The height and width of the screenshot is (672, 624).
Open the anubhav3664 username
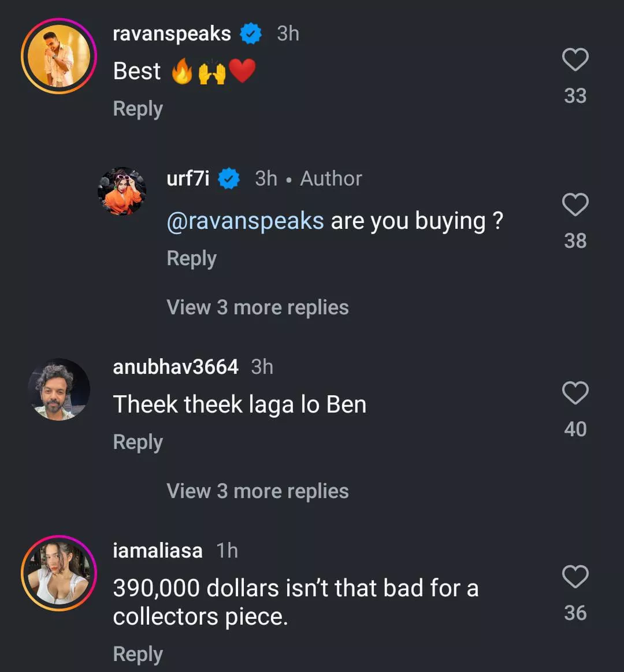(176, 367)
